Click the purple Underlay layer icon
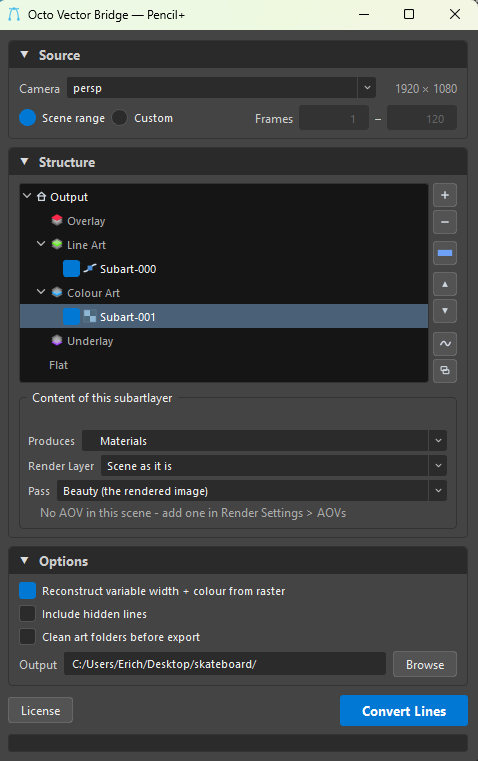 57,340
